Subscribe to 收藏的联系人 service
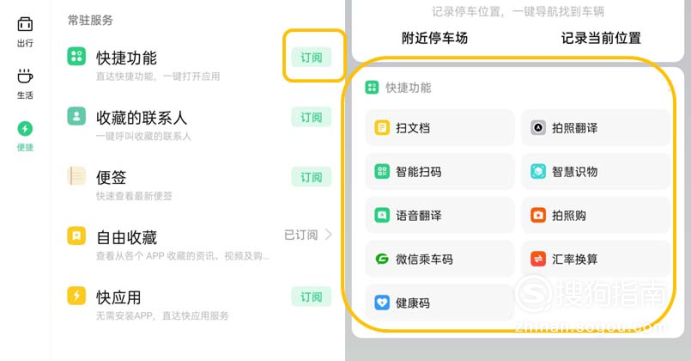This screenshot has width=691, height=361. coord(311,117)
